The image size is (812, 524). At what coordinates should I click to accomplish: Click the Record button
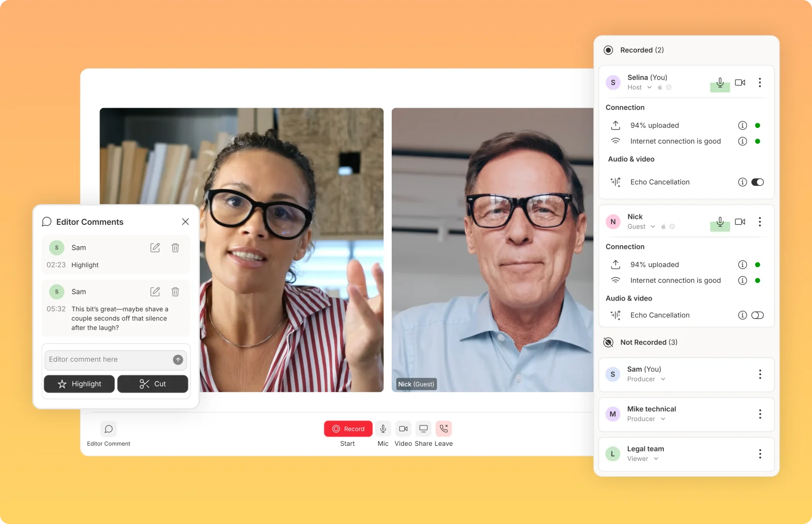tap(348, 429)
